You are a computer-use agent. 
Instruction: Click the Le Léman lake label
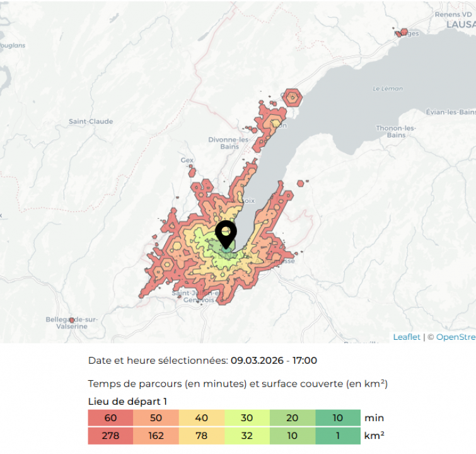click(388, 88)
